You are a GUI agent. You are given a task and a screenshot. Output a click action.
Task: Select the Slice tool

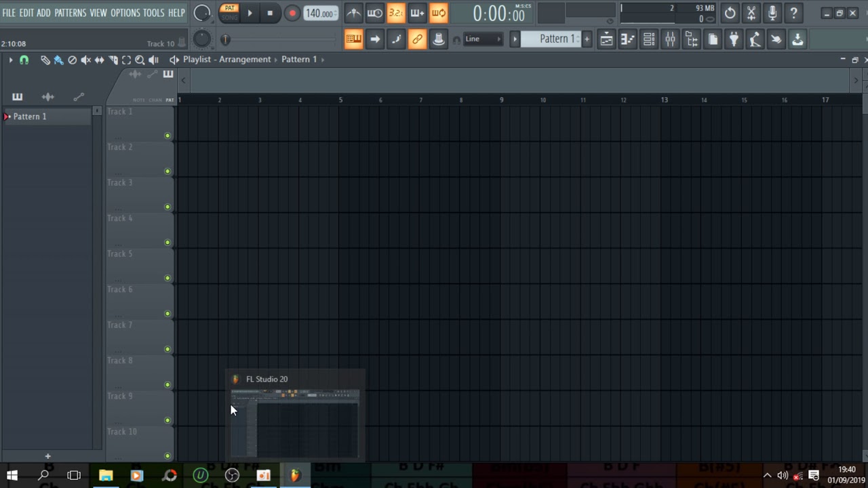click(x=113, y=60)
